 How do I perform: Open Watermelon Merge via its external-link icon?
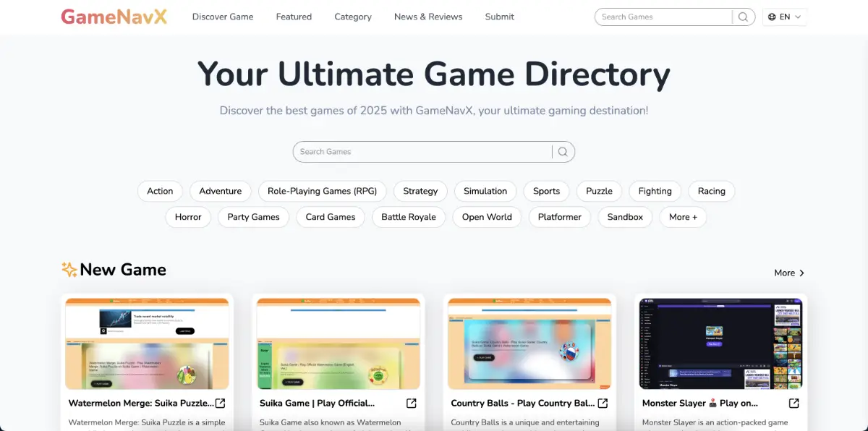220,403
